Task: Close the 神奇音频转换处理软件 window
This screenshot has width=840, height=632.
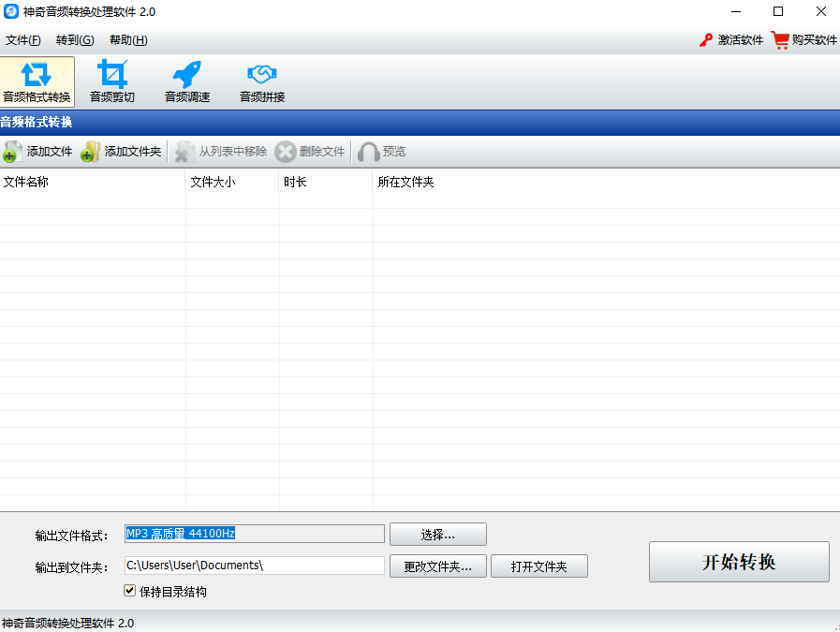Action: click(820, 11)
